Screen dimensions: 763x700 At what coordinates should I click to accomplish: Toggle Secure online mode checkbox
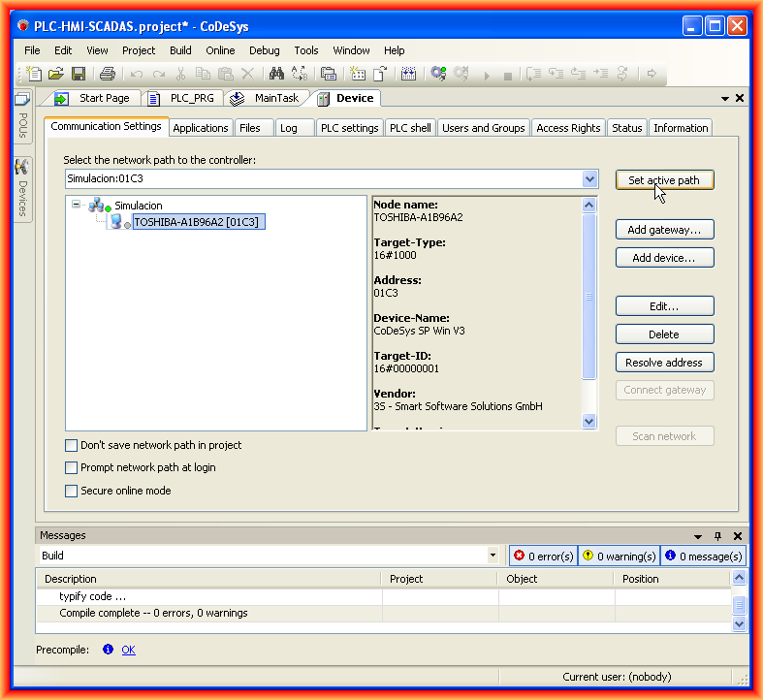tap(71, 491)
